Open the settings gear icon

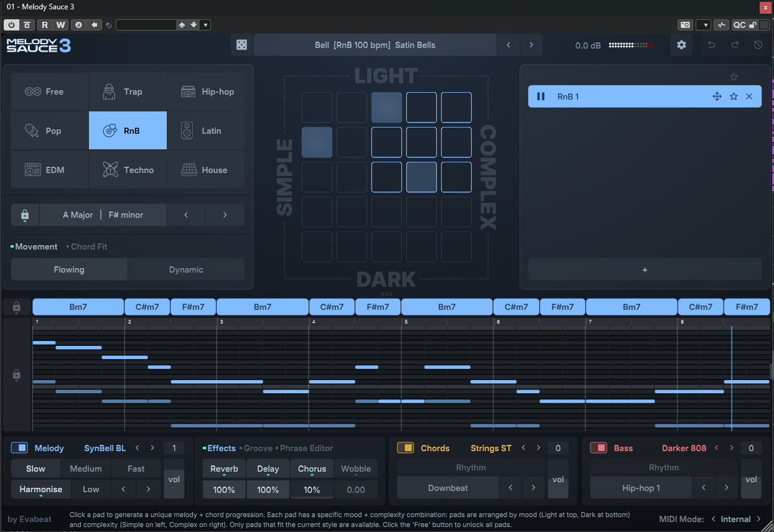681,45
